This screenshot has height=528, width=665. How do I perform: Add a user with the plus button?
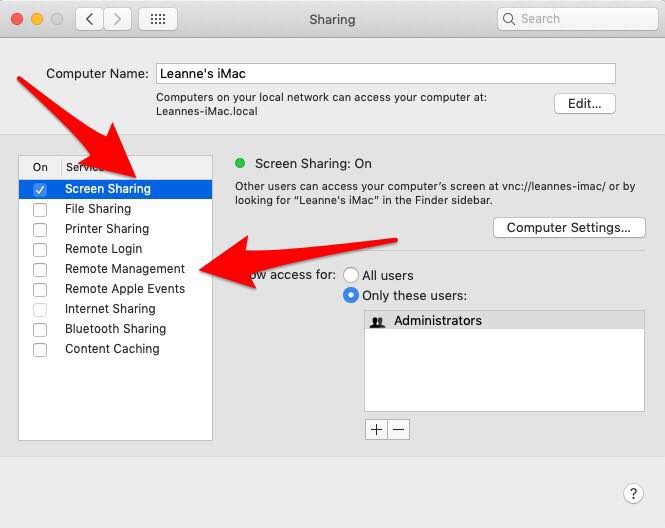tap(376, 430)
